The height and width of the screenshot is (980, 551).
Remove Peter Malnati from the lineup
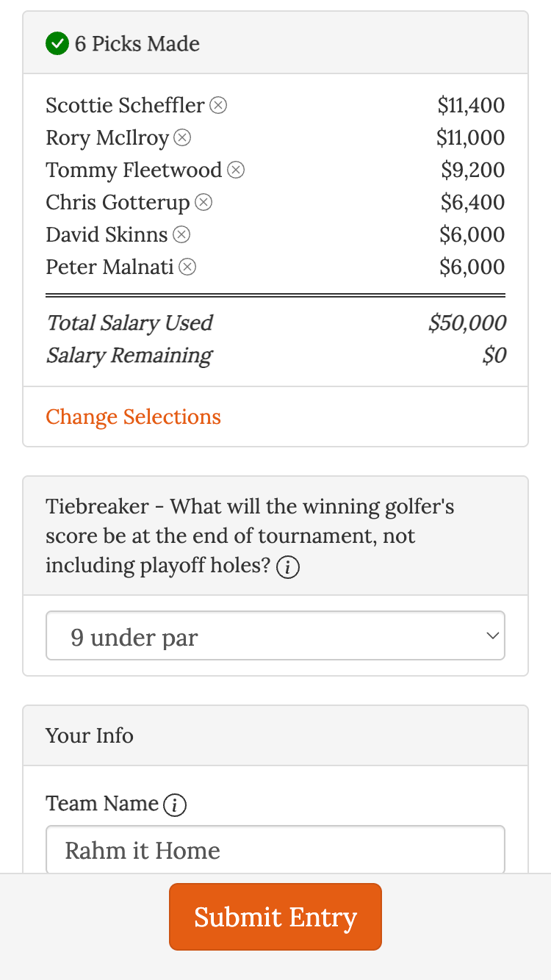[187, 267]
